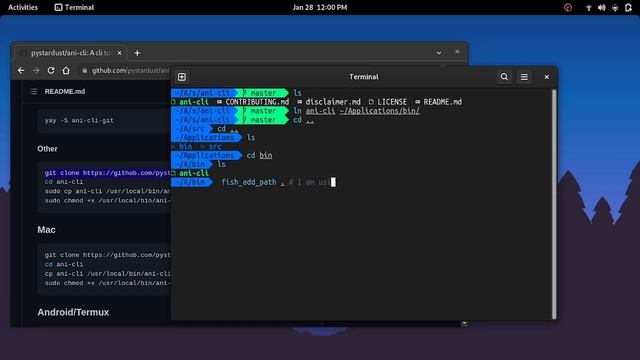Close the pystardust/ani-cli browser tab
The width and height of the screenshot is (640, 360).
click(119, 53)
